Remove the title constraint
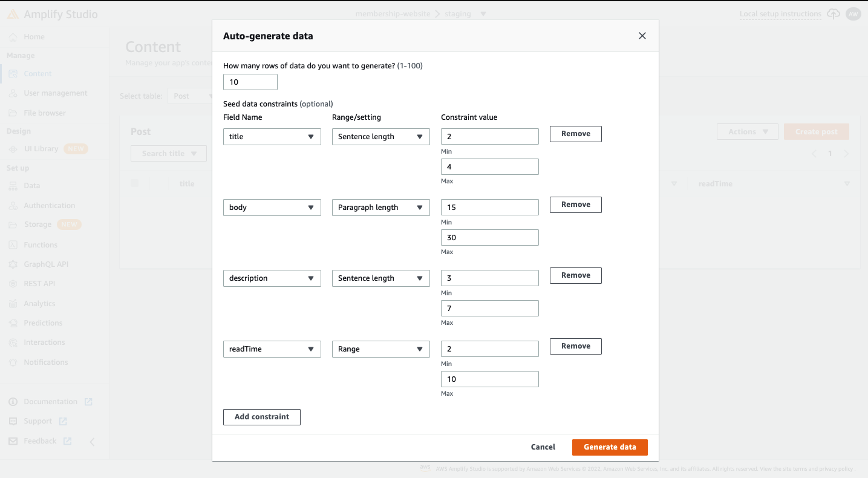The width and height of the screenshot is (868, 478). [576, 134]
